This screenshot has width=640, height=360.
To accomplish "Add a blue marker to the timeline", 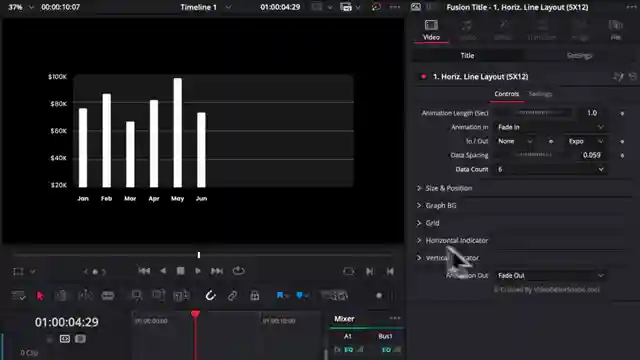I will click(300, 295).
